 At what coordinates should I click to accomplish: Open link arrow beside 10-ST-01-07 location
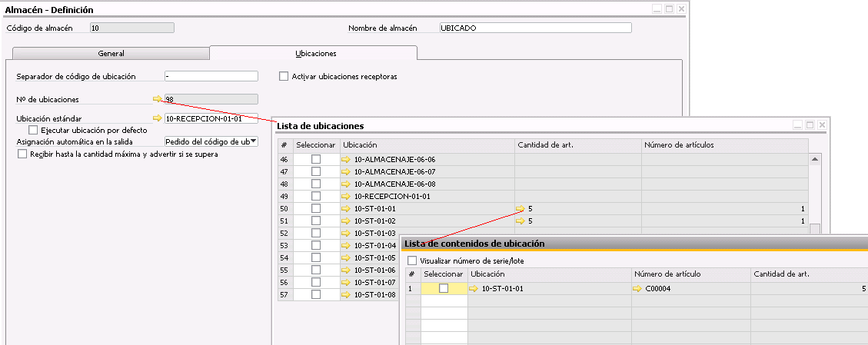click(346, 282)
